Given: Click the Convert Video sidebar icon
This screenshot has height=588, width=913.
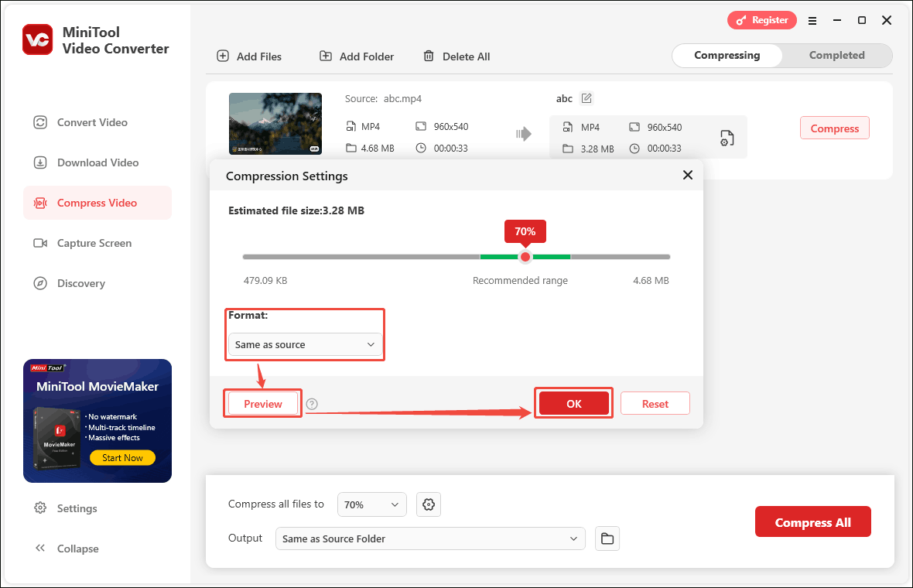Looking at the screenshot, I should (40, 122).
